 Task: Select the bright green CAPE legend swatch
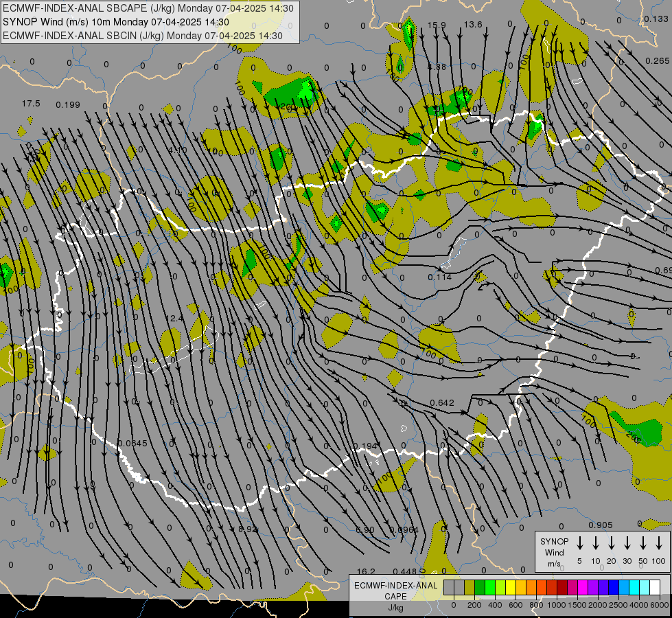click(490, 588)
